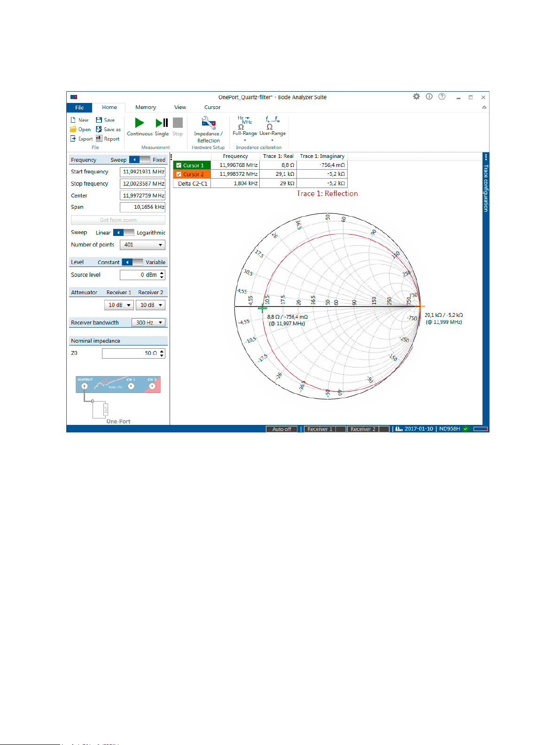Switch Frequency toggle between Sweep and Fixed
The image size is (560, 745).
[140, 160]
